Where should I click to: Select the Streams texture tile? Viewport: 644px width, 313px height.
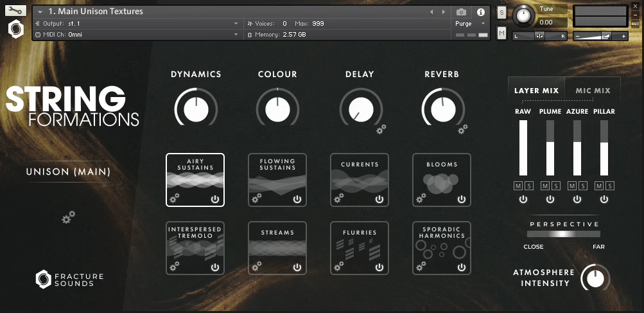pyautogui.click(x=277, y=248)
